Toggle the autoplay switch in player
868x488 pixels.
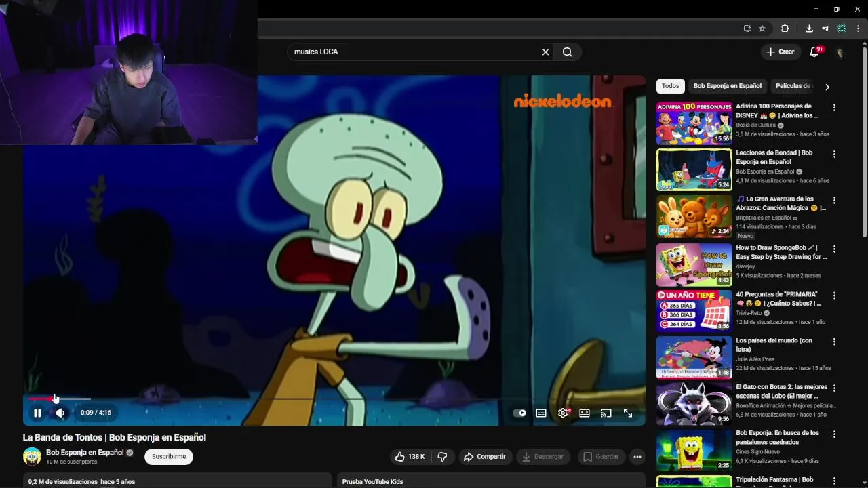[x=519, y=413]
